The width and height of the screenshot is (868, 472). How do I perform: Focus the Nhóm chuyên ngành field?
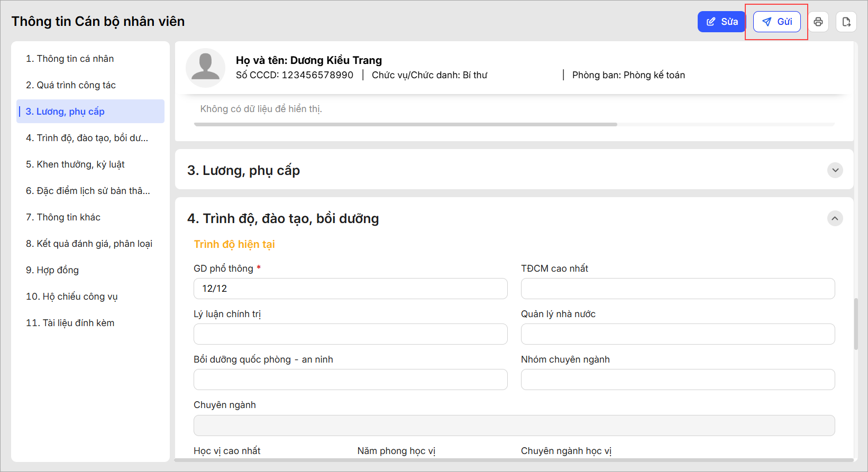click(x=678, y=380)
